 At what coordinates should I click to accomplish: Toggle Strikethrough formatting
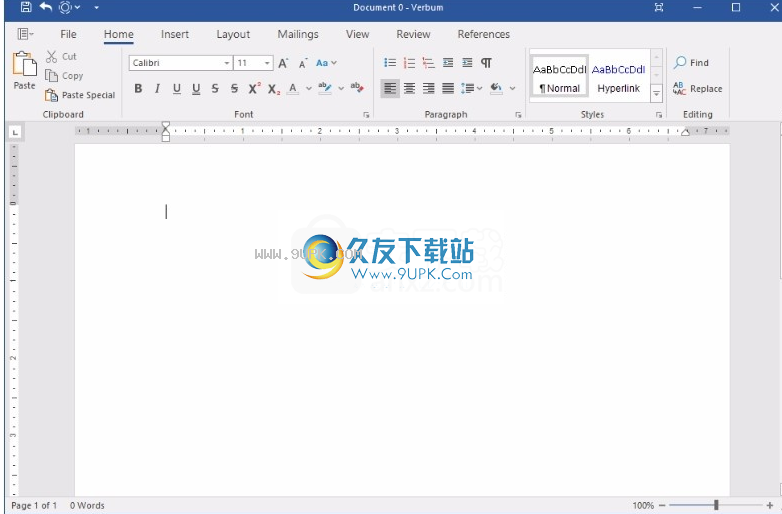(x=215, y=89)
